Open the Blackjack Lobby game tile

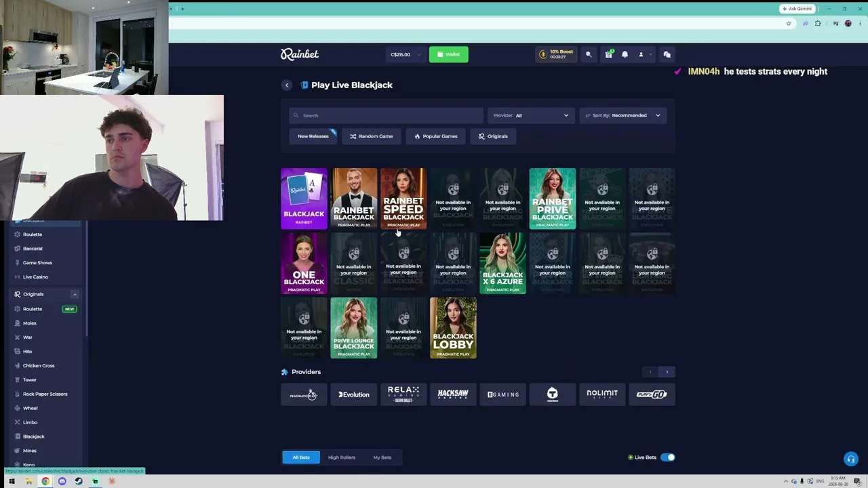click(x=453, y=328)
